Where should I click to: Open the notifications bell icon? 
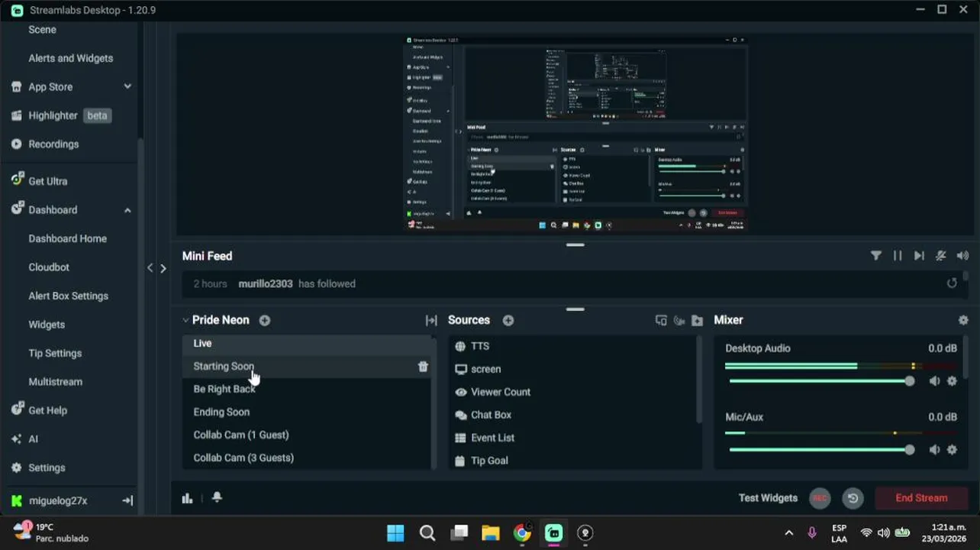tap(217, 497)
